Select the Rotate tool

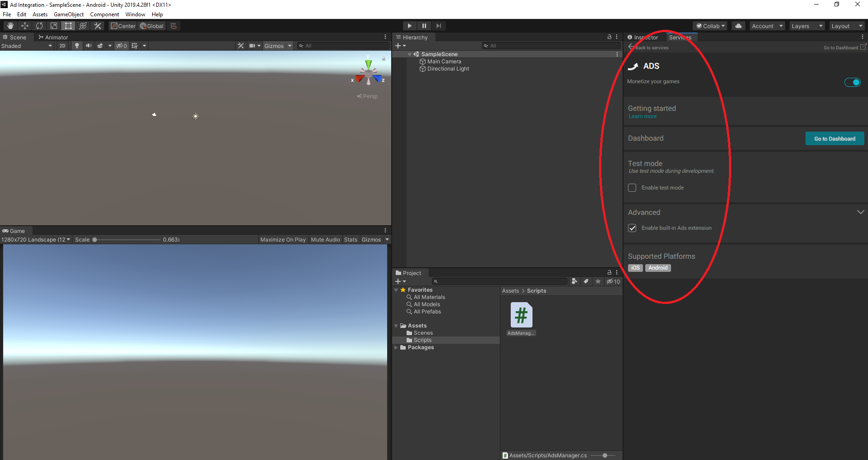39,26
